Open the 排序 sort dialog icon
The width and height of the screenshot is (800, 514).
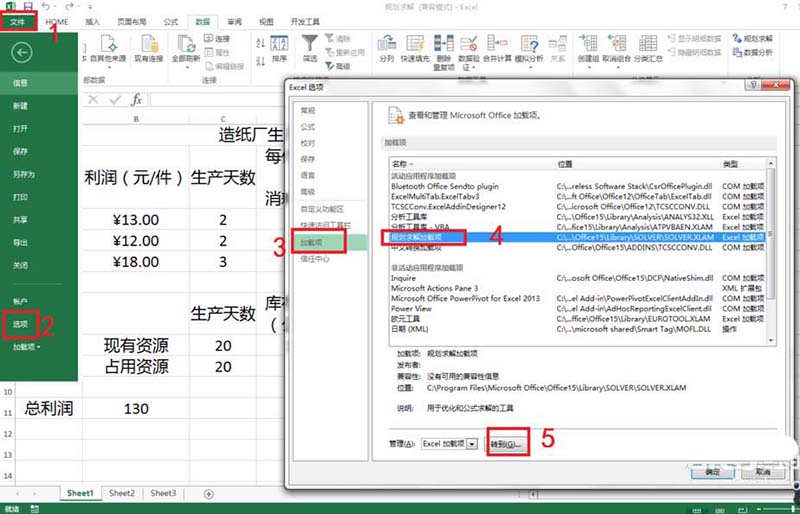click(279, 43)
